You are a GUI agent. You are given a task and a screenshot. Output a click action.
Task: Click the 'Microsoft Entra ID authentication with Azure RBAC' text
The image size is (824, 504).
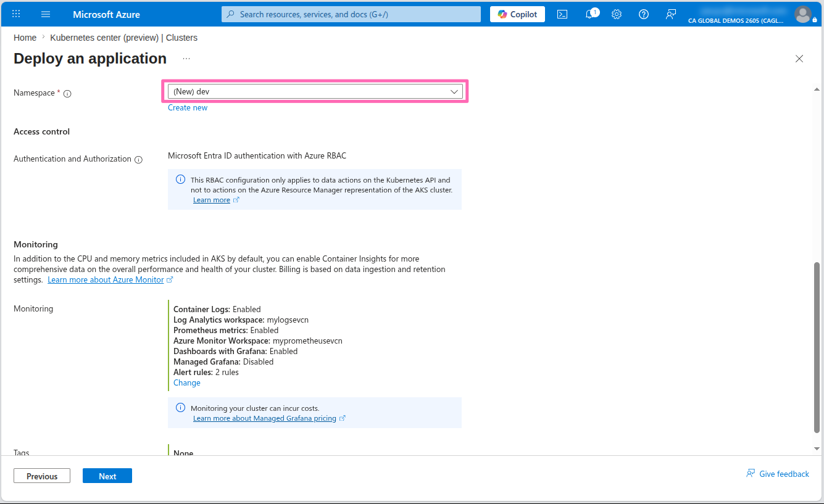click(257, 155)
